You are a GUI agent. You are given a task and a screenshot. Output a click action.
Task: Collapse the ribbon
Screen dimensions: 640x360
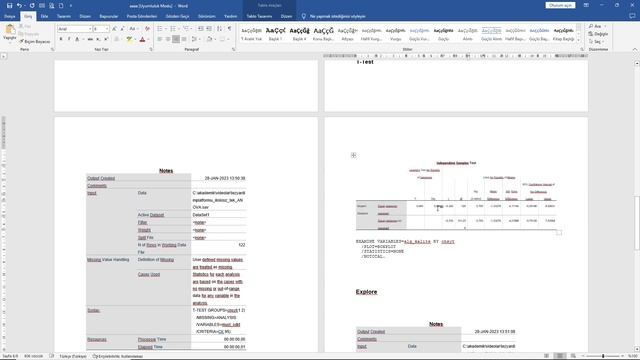pos(635,49)
